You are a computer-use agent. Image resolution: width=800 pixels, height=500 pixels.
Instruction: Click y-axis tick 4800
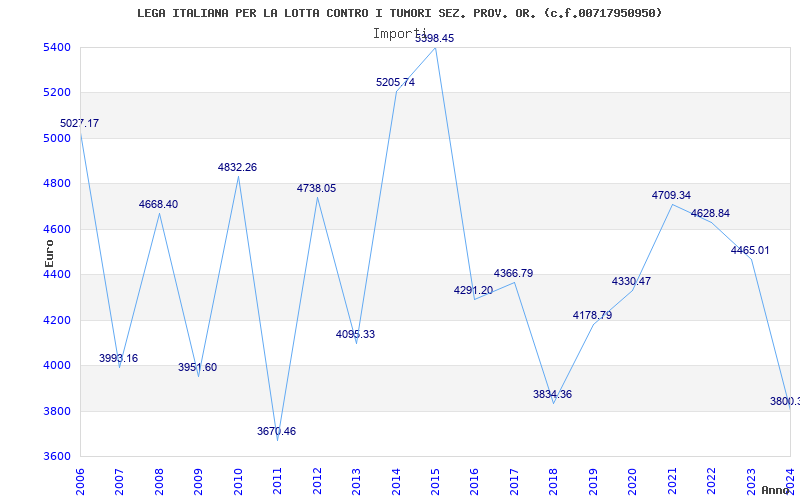click(x=56, y=184)
